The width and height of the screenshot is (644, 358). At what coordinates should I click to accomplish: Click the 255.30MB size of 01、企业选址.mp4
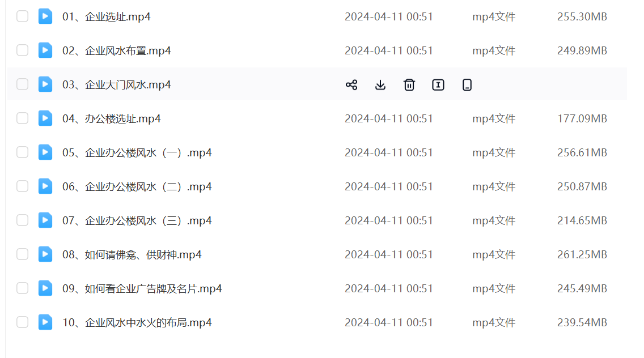click(x=582, y=17)
